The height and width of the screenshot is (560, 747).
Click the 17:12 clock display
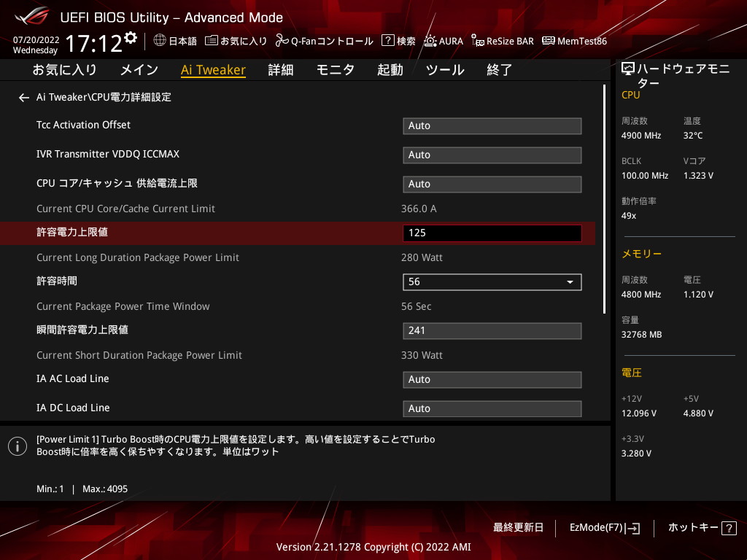pyautogui.click(x=93, y=43)
